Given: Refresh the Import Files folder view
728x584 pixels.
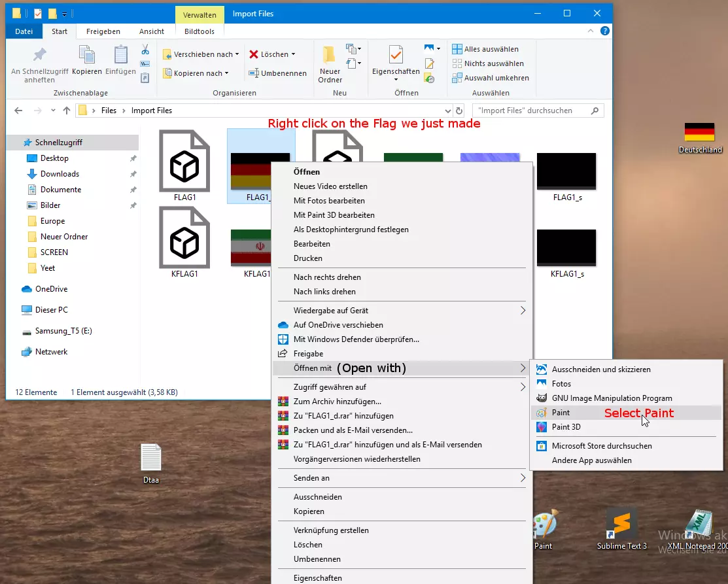Looking at the screenshot, I should (x=459, y=111).
